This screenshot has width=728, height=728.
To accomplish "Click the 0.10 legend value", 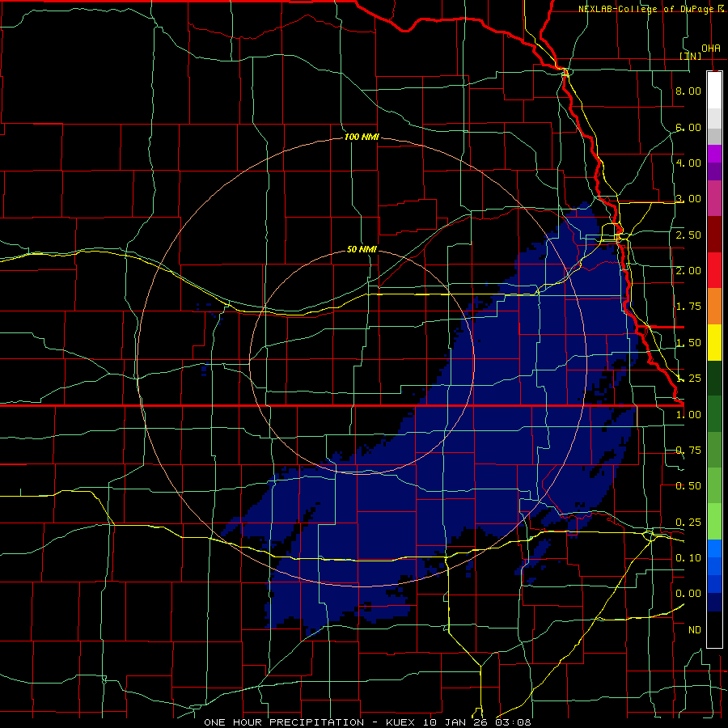I will pos(688,558).
